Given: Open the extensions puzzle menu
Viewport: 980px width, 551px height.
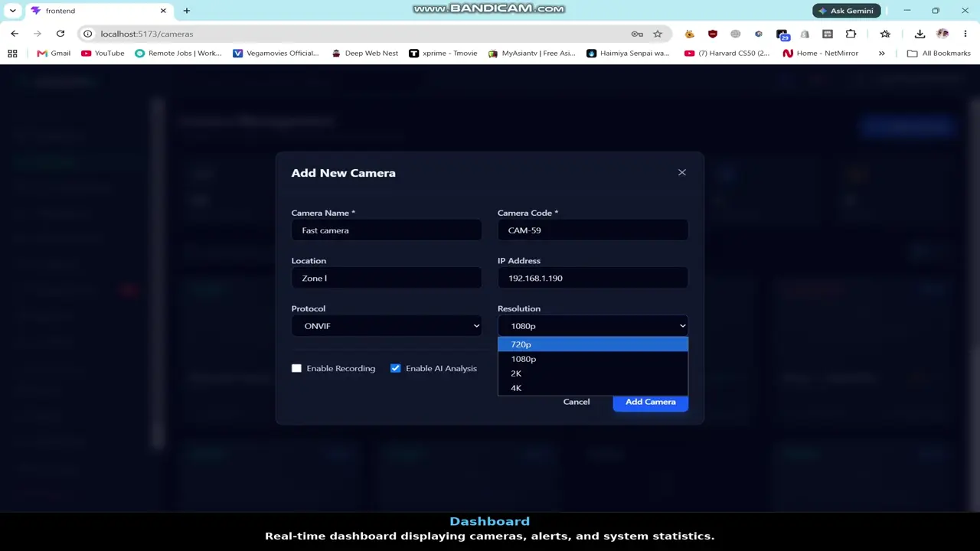Looking at the screenshot, I should tap(851, 34).
